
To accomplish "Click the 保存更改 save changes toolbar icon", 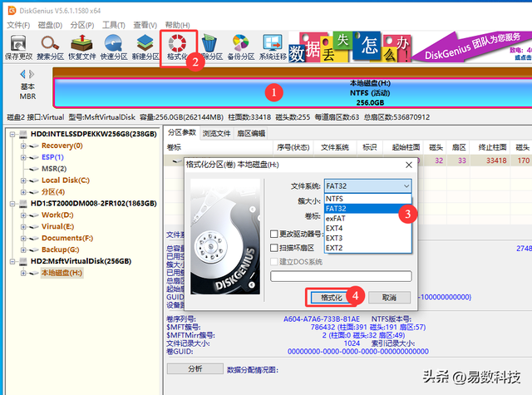I will click(x=18, y=47).
